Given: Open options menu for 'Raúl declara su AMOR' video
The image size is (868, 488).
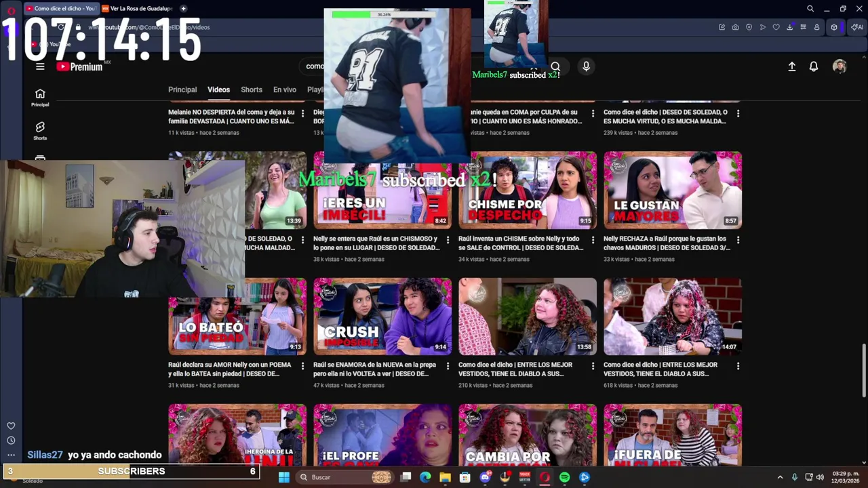Looking at the screenshot, I should 302,366.
